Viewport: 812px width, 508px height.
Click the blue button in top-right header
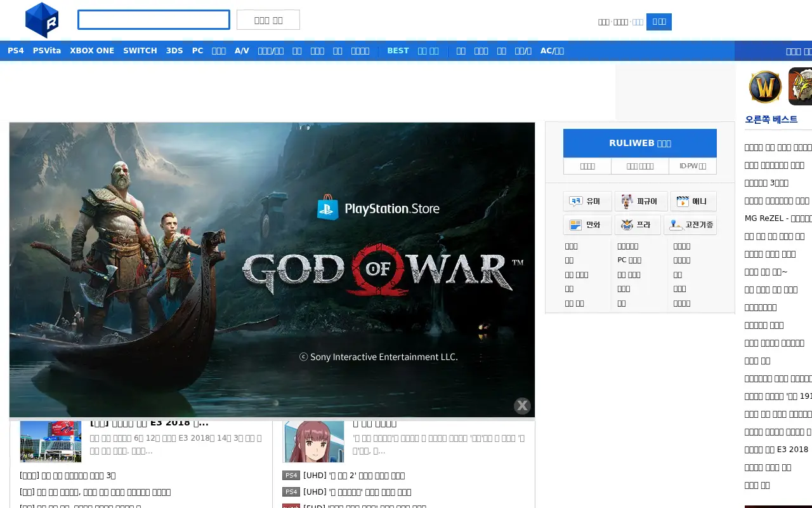tap(659, 22)
